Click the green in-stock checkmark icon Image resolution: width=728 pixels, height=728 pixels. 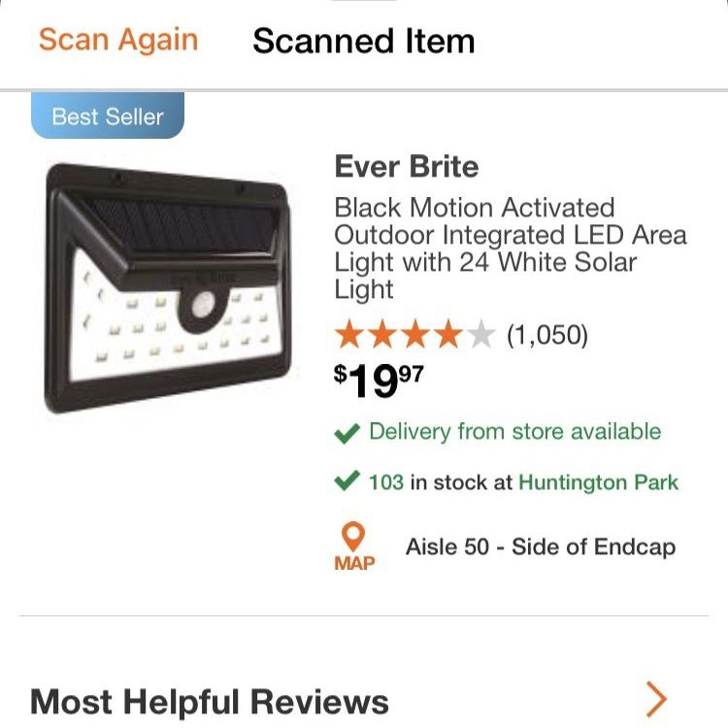pos(347,482)
